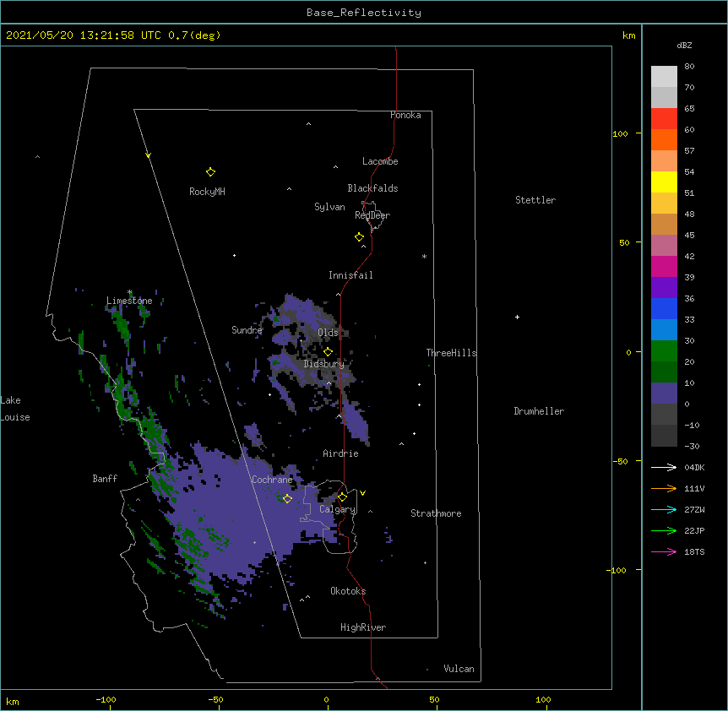Click the white plus marker north of Drumheller
The height and width of the screenshot is (711, 728).
[x=517, y=317]
